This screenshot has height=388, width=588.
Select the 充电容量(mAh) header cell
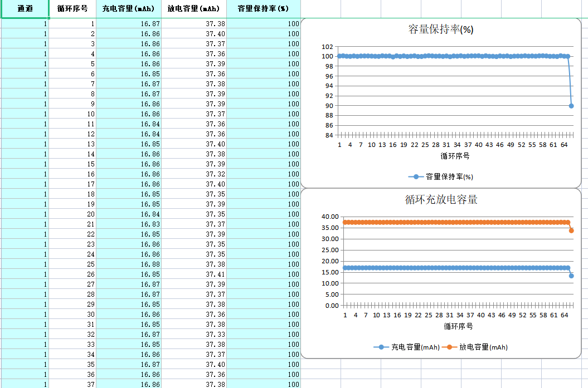(x=129, y=8)
